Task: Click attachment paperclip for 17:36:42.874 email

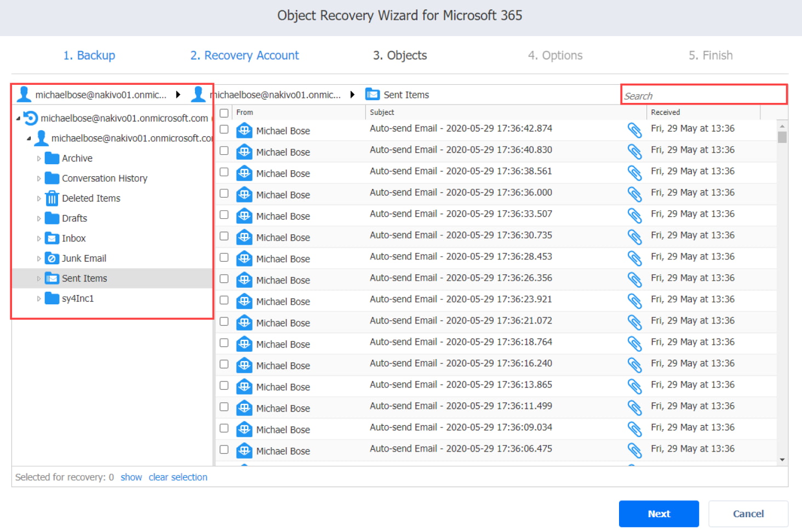Action: (x=634, y=130)
